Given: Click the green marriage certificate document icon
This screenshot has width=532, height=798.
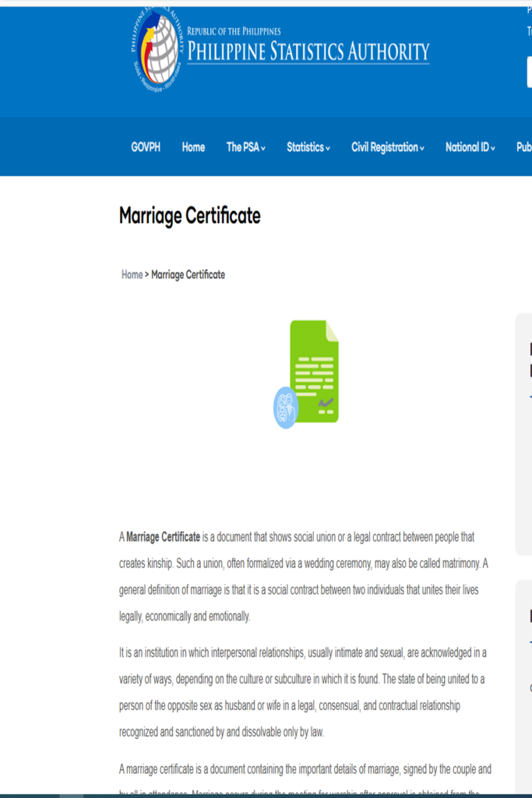Looking at the screenshot, I should (x=307, y=374).
